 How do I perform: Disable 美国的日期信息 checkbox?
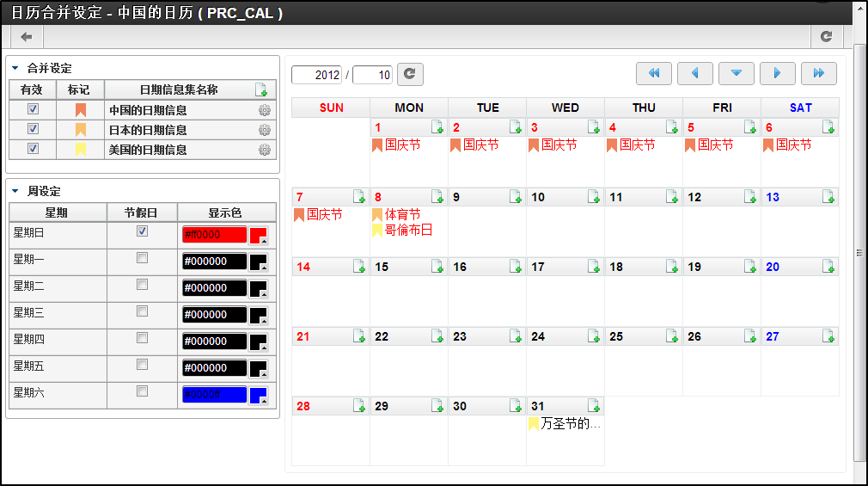point(34,149)
